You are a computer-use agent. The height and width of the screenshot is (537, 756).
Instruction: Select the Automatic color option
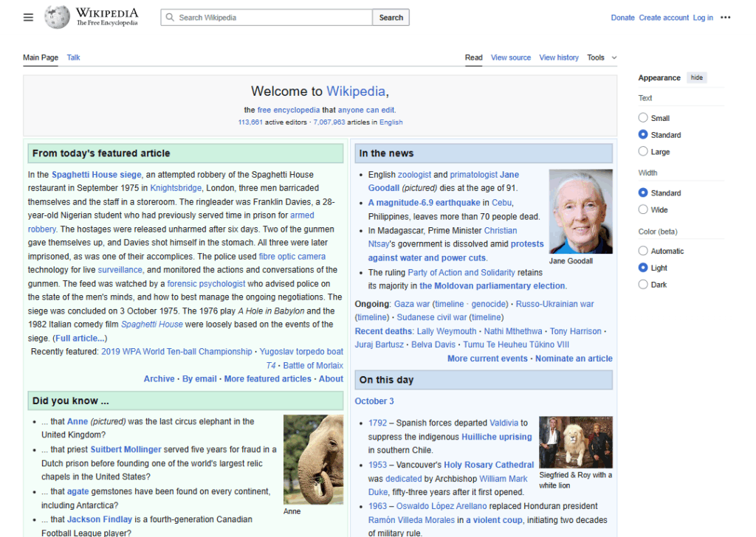point(643,251)
